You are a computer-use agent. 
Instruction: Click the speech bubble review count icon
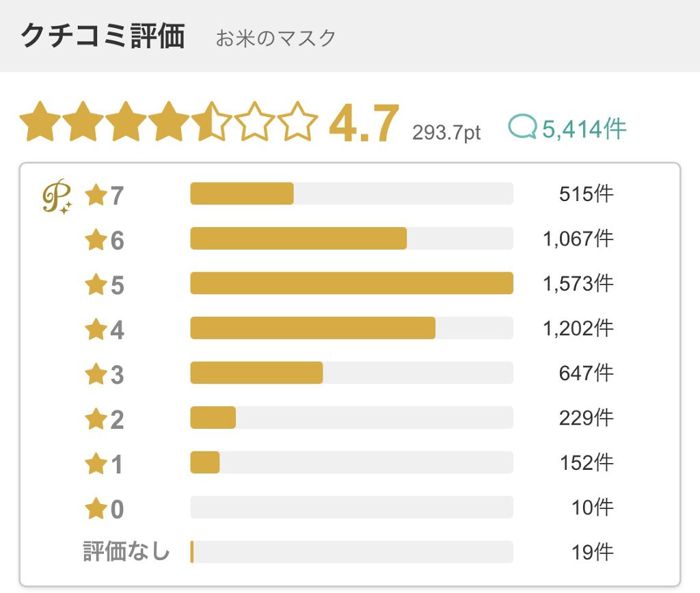523,127
